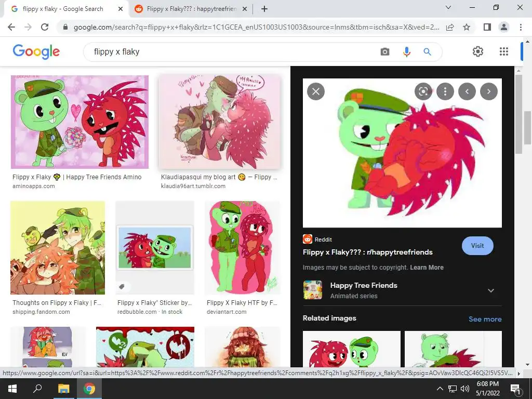Open Windows taskbar search
Screen dimensions: 532x399
tap(37, 389)
